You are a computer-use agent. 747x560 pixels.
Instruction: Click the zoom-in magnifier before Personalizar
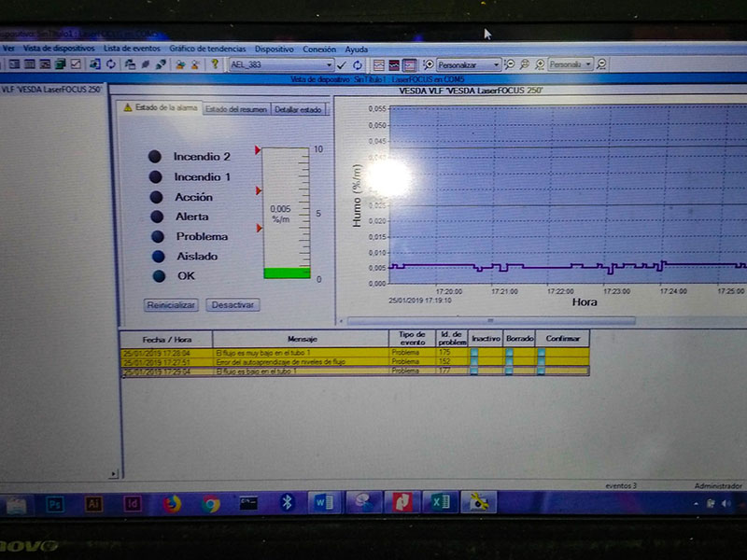[x=429, y=64]
